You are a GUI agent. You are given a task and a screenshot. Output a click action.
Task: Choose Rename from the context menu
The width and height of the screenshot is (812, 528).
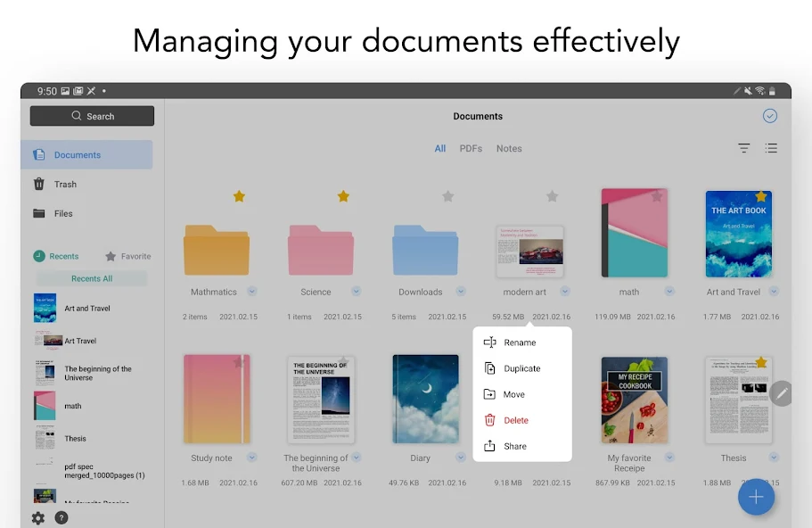(x=522, y=342)
